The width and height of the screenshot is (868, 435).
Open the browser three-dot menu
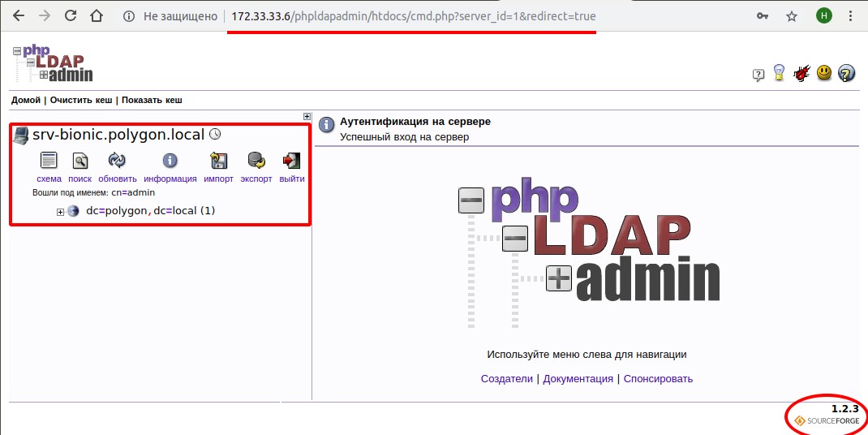point(850,16)
